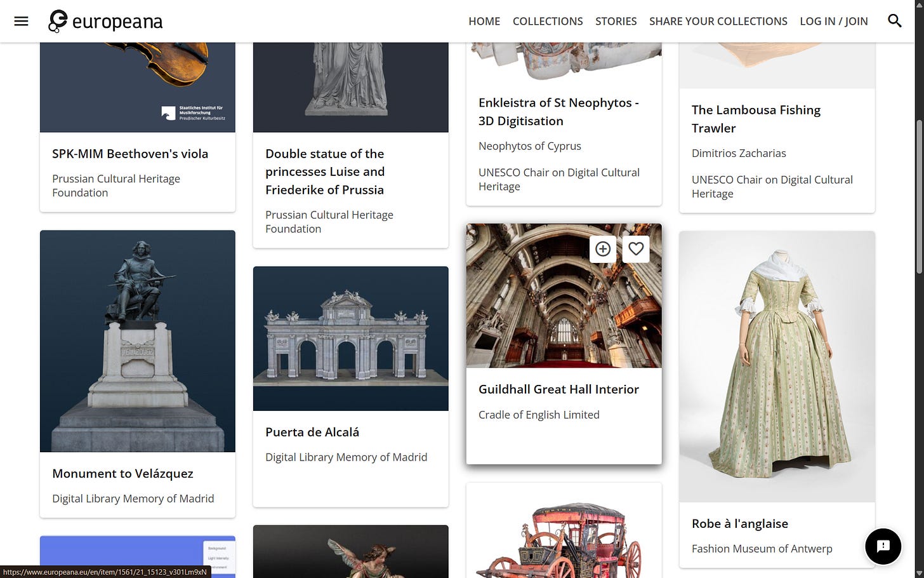
Task: Click 'UNESCO Chair' text under Lambousa Trawler
Action: point(772,187)
